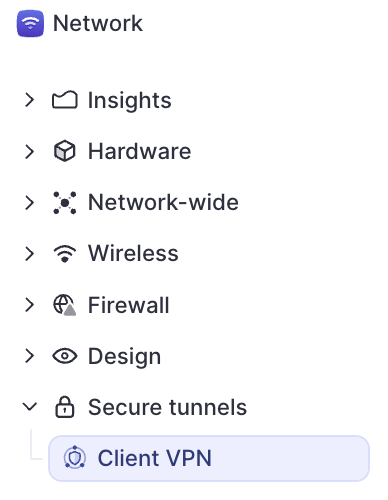Expand the Design section chevron
Screen dimensions: 388x500
click(x=30, y=356)
